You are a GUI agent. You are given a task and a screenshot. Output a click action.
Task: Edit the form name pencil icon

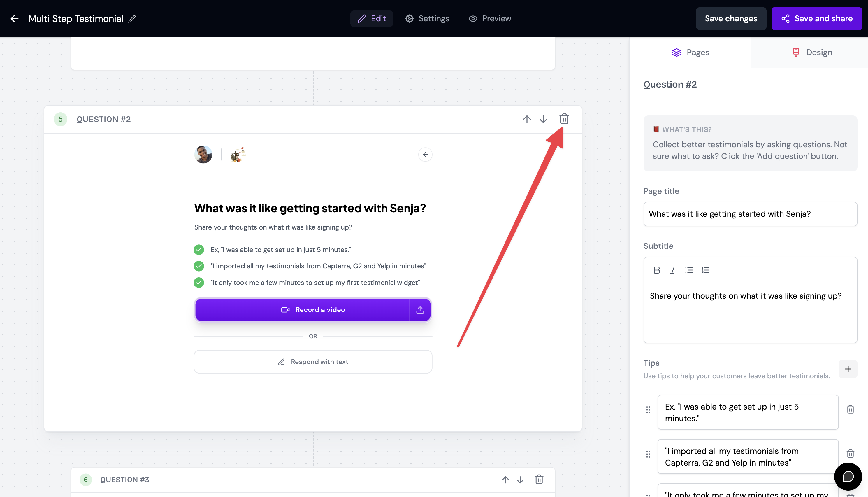(132, 19)
